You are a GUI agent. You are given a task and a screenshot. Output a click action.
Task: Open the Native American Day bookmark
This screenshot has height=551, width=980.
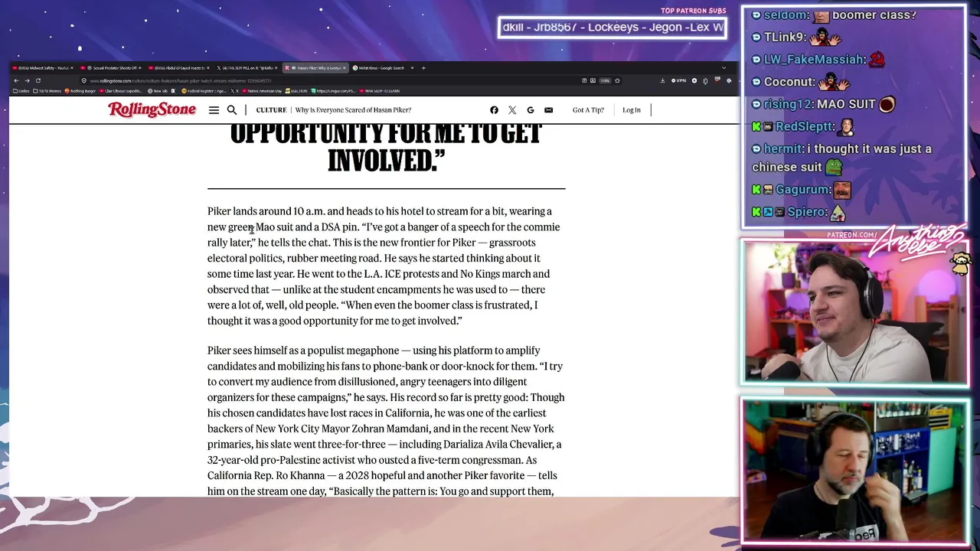tap(262, 91)
